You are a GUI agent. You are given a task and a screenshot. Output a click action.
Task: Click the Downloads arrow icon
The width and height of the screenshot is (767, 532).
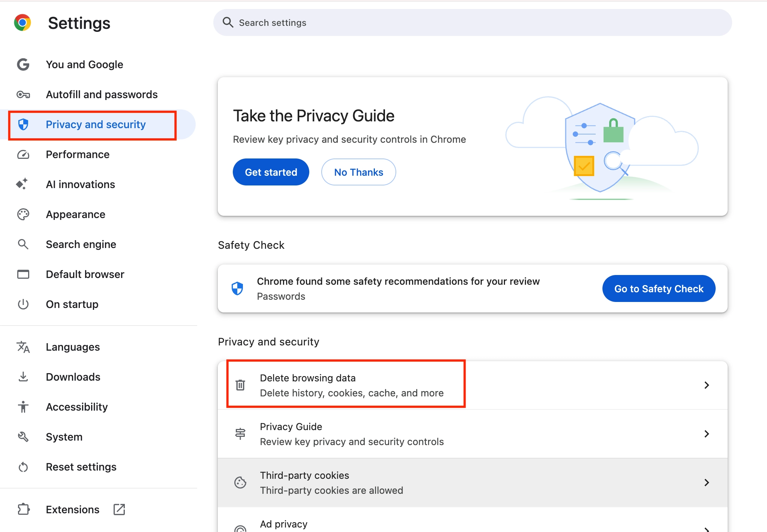(23, 377)
